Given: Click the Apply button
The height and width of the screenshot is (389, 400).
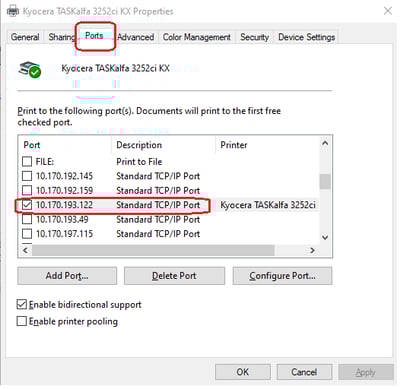Looking at the screenshot, I should 366,372.
